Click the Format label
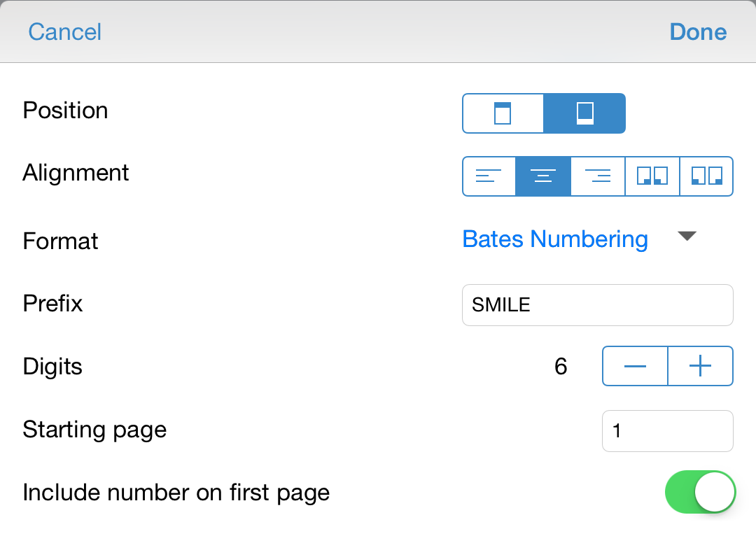756x543 pixels. click(60, 241)
